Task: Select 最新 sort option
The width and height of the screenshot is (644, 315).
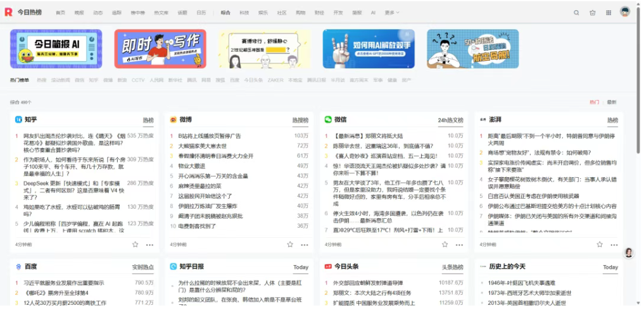Action: click(x=612, y=102)
